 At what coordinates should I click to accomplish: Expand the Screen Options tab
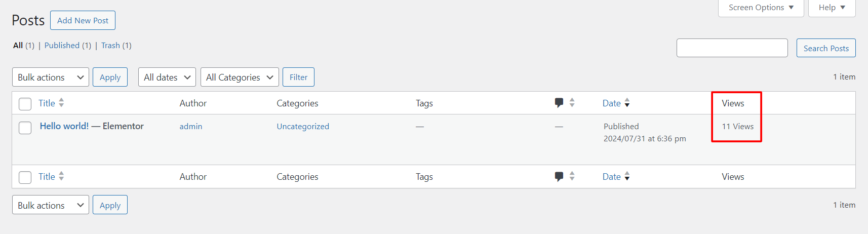[761, 8]
